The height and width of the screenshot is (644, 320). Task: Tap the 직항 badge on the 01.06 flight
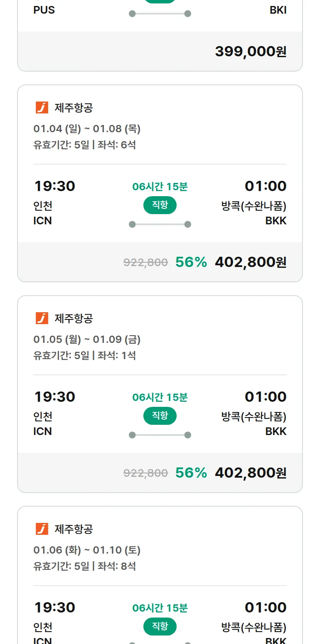click(x=160, y=627)
